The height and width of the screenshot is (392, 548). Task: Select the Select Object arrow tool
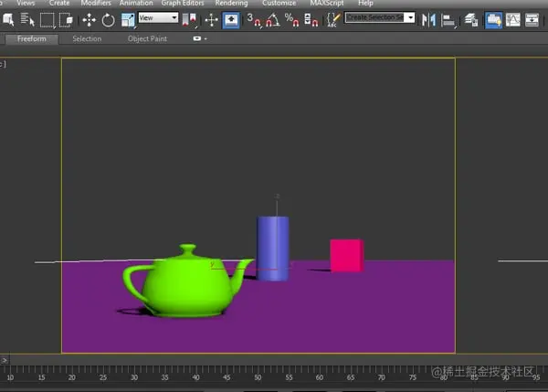coord(8,19)
